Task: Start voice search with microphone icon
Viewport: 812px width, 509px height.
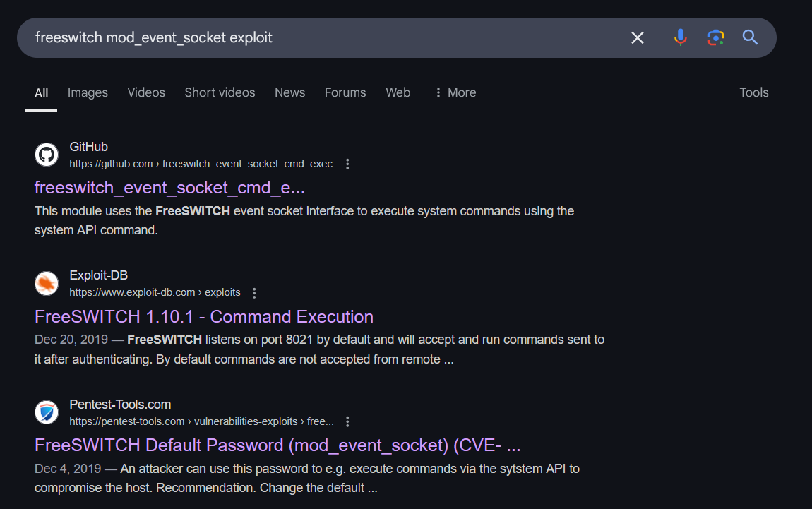Action: click(x=681, y=38)
